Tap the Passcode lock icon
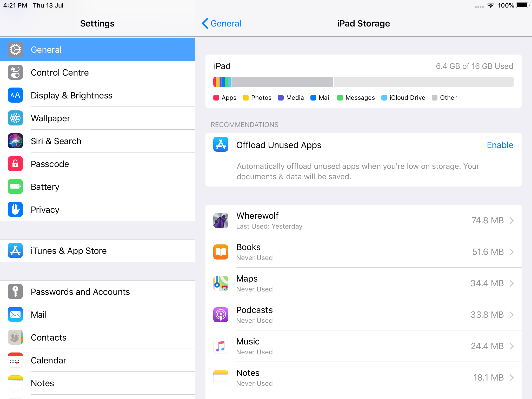532x399 pixels. (x=15, y=164)
